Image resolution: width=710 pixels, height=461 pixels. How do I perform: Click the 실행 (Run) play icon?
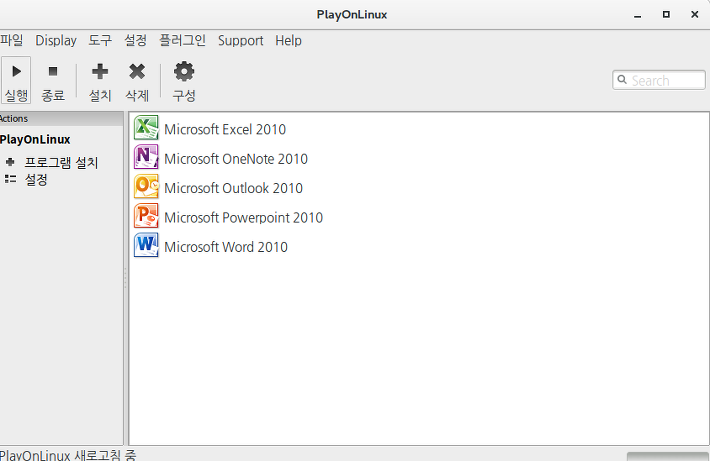(x=16, y=72)
